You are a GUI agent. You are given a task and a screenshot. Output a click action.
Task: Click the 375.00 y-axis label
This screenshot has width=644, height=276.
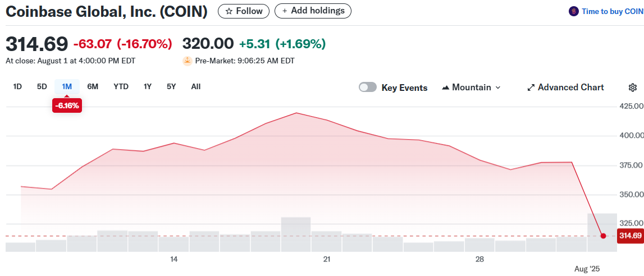pyautogui.click(x=631, y=165)
